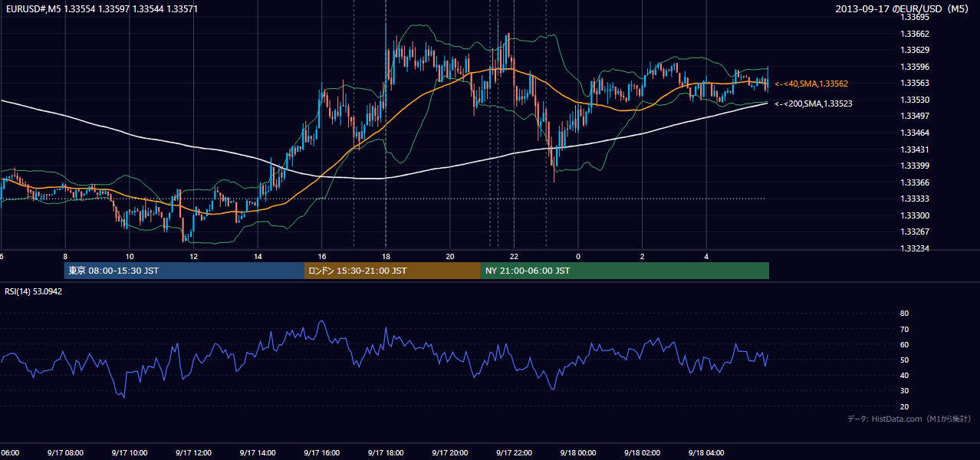Screen dimensions: 980x460
Task: Click the 40 SMA 1.33562 label
Action: tap(811, 84)
